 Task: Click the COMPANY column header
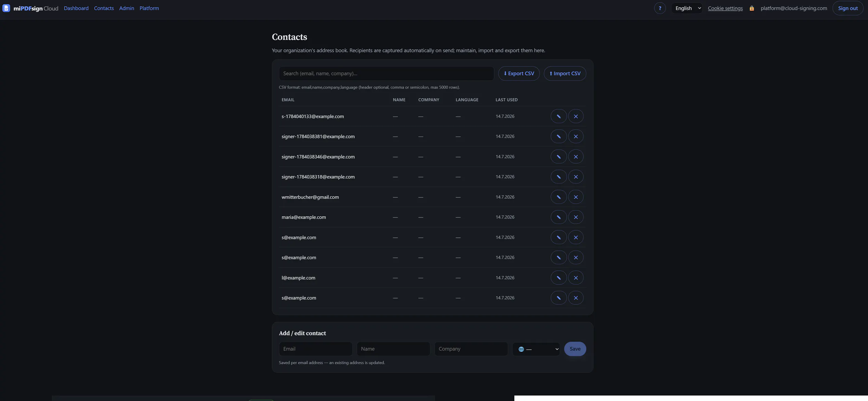429,100
